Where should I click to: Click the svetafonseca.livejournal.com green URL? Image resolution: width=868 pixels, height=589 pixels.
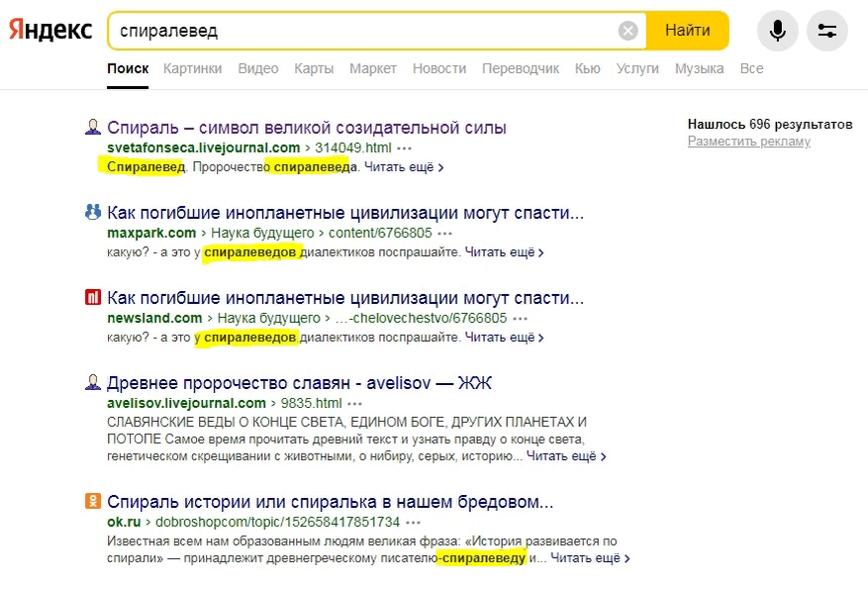point(204,147)
